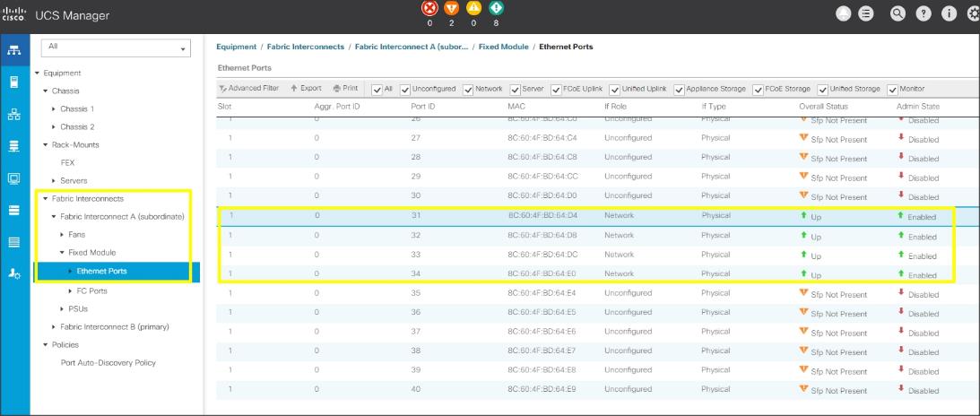
Task: Expand the PSUs tree node
Action: (63, 308)
